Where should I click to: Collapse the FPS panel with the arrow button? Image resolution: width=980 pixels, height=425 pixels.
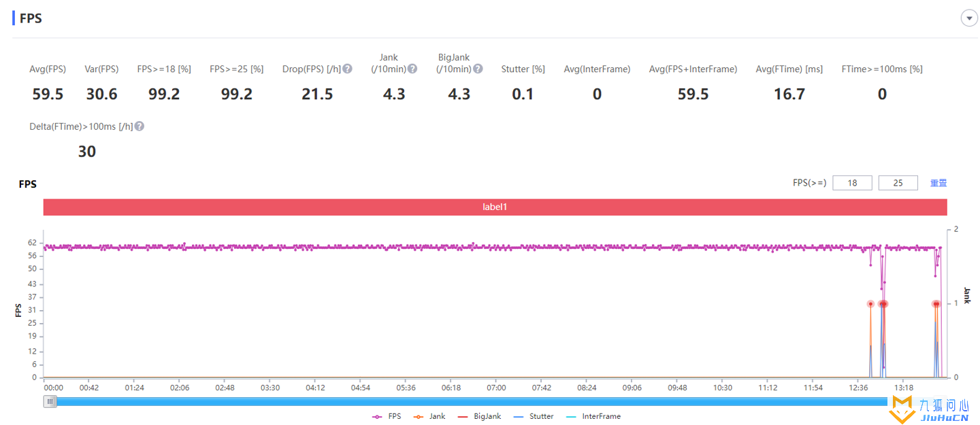tap(968, 18)
